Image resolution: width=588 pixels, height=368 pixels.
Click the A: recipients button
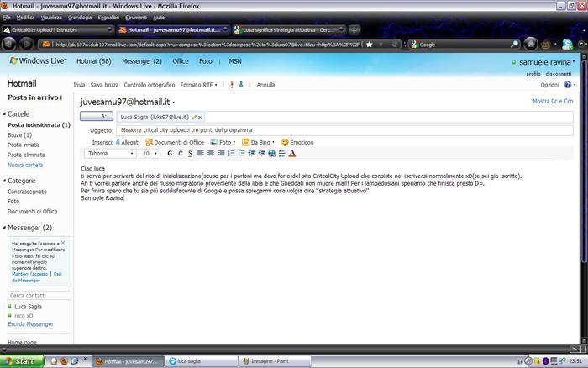97,116
